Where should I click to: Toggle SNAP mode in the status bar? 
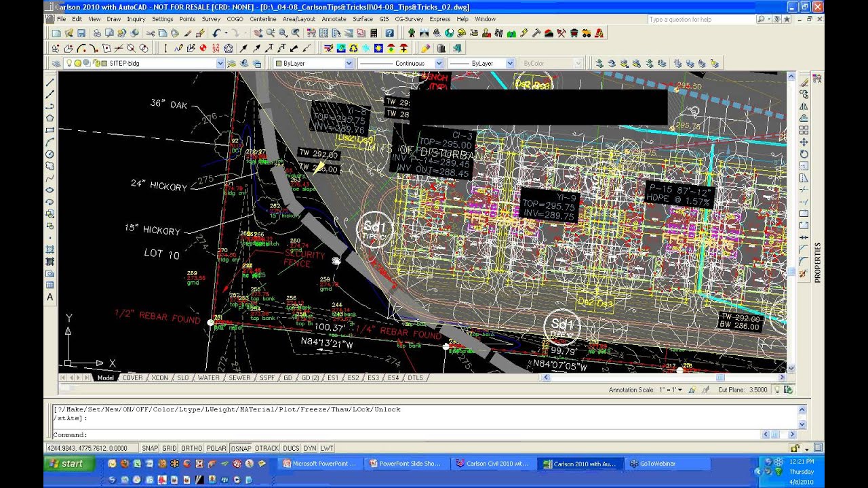pos(150,448)
